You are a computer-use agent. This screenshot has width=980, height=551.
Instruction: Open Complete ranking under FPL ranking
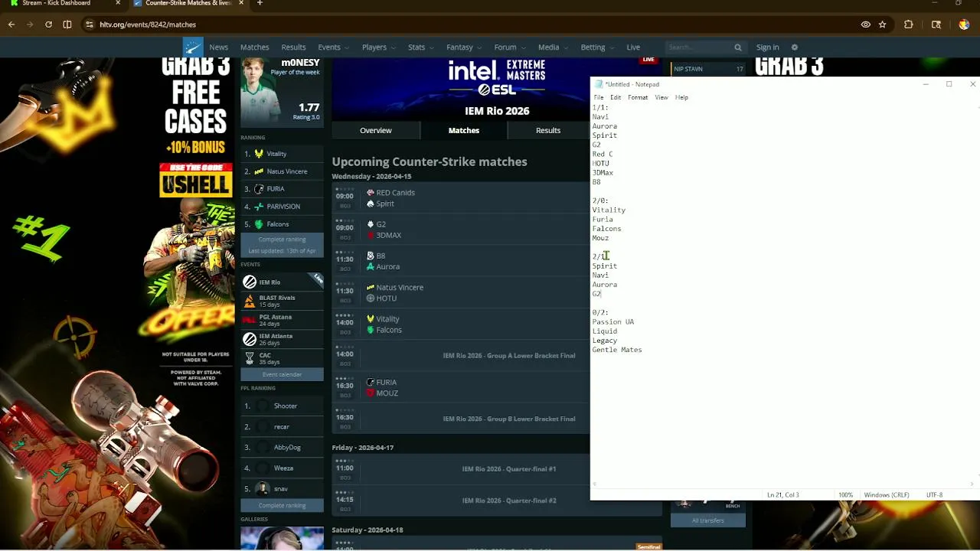tap(282, 506)
